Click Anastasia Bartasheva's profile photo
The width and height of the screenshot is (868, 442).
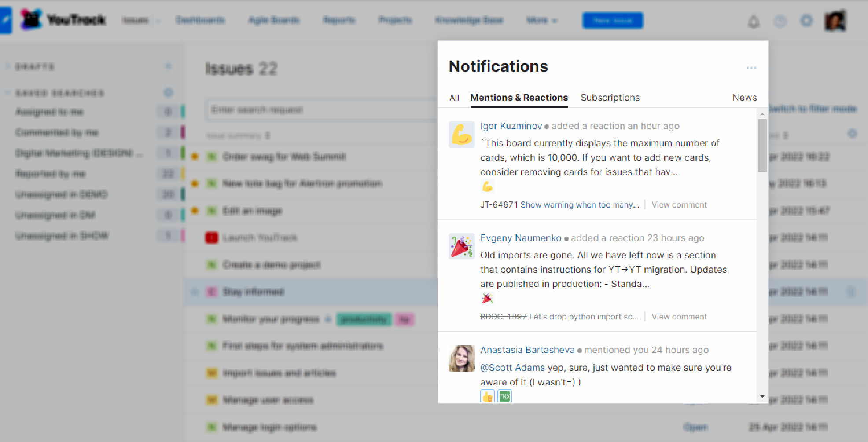(x=461, y=358)
